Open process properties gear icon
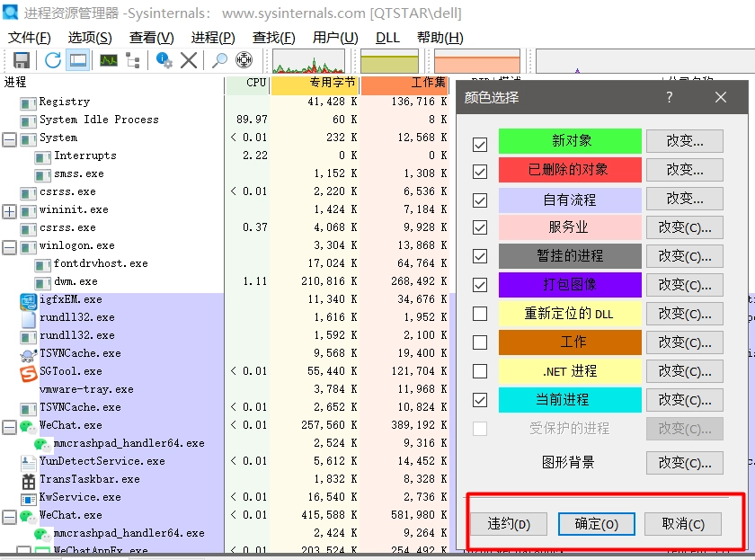755x560 pixels. point(164,60)
